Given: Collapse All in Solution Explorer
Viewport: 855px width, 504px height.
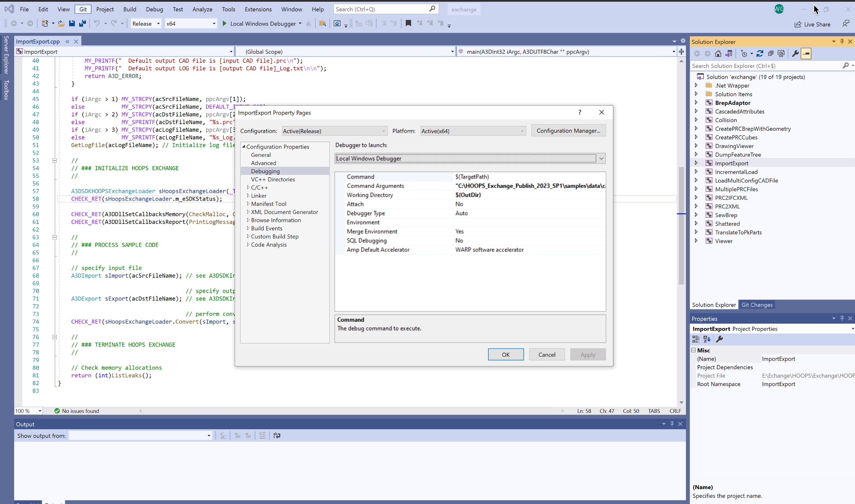Looking at the screenshot, I should (x=770, y=54).
